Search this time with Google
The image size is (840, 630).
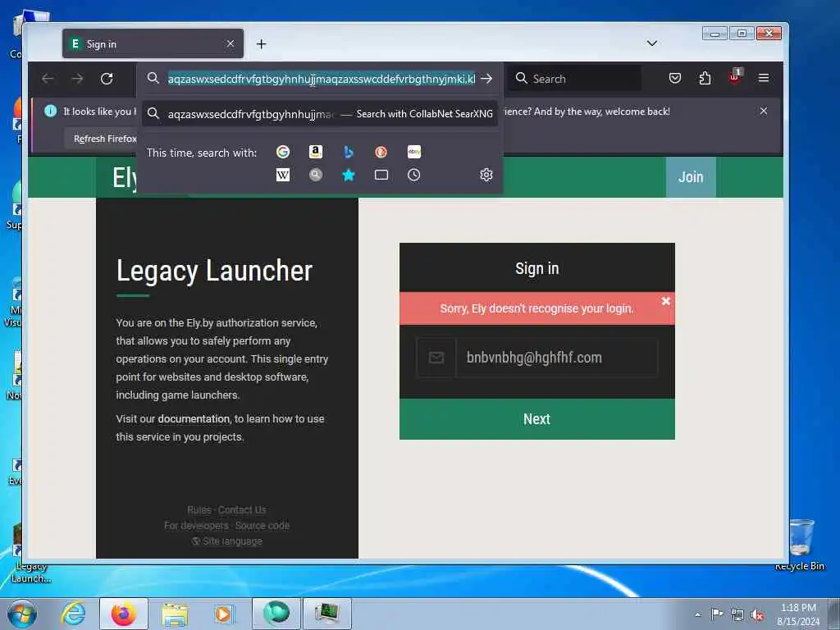tap(283, 152)
